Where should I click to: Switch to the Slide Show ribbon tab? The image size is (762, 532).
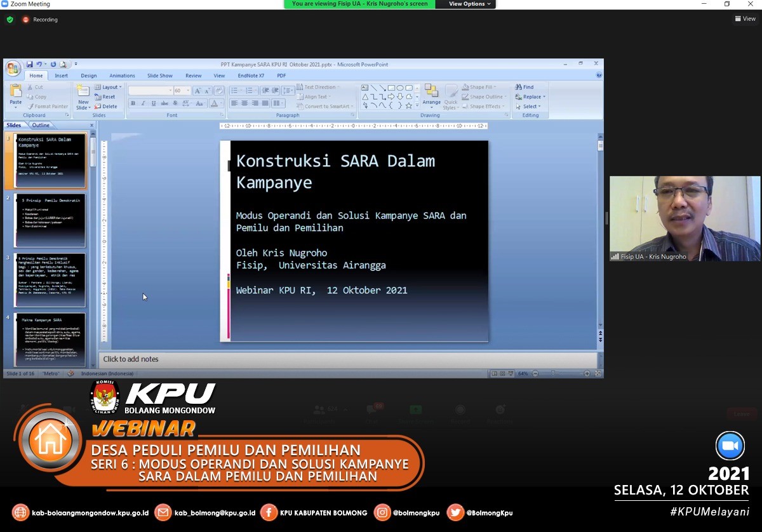tap(159, 76)
